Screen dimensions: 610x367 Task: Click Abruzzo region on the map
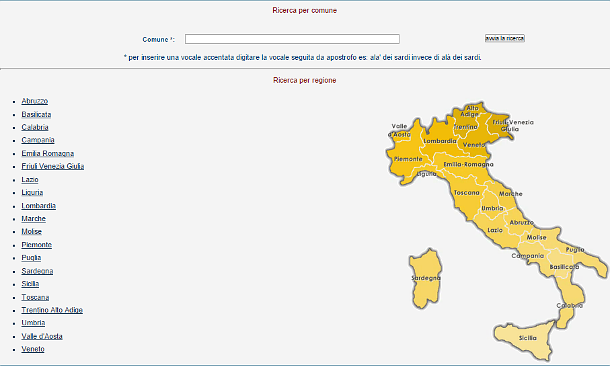[x=521, y=223]
